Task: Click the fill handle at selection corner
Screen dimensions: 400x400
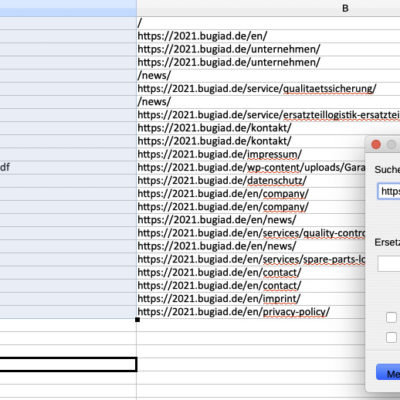Action: coord(137,319)
